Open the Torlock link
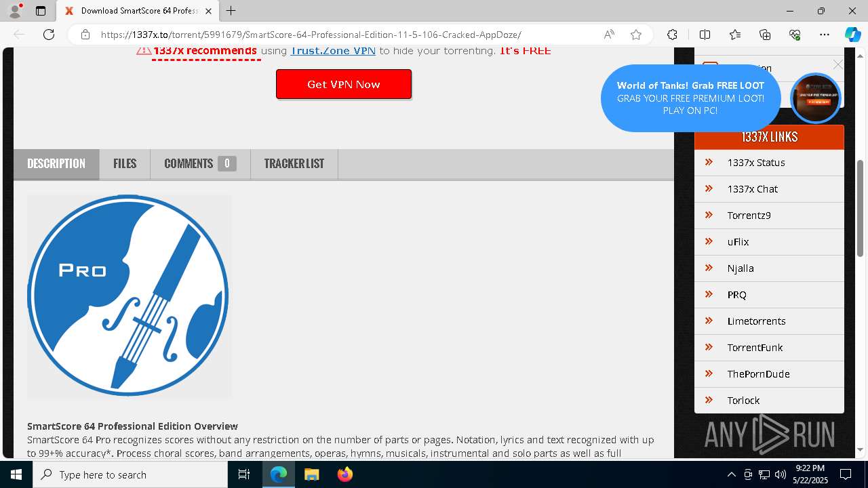Image resolution: width=868 pixels, height=488 pixels. (744, 401)
